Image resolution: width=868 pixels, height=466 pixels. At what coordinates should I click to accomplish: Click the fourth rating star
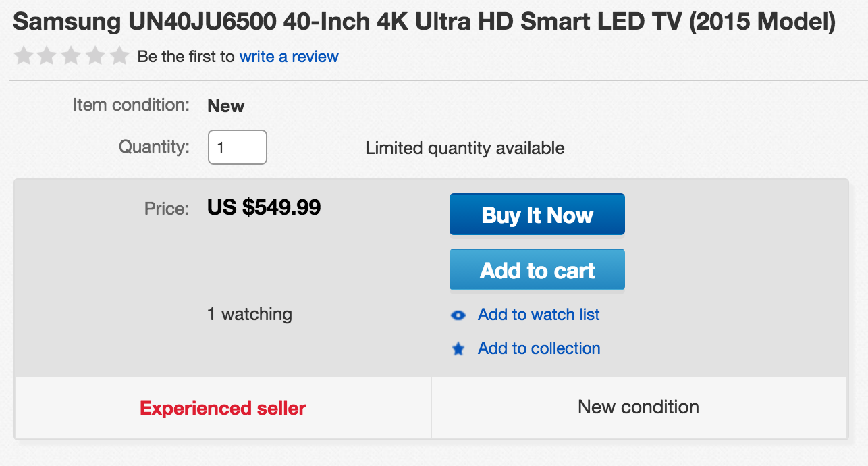pos(95,56)
